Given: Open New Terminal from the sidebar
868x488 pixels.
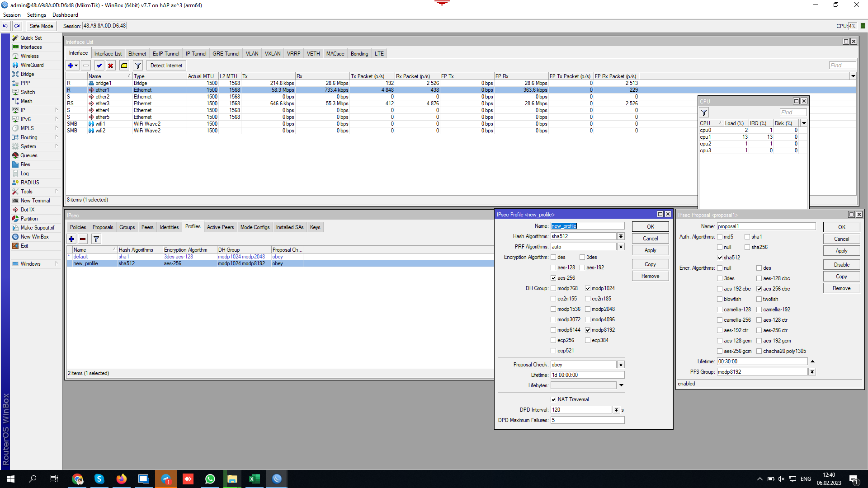Looking at the screenshot, I should (x=35, y=201).
